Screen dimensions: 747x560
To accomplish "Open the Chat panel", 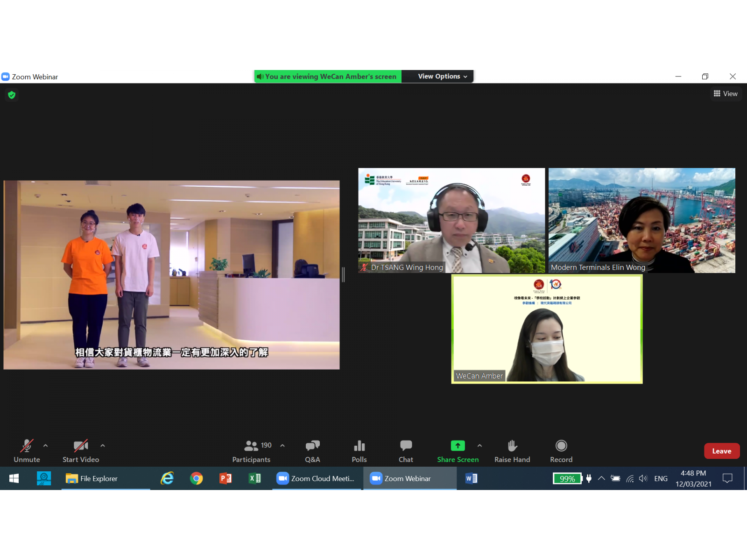I will [x=406, y=451].
